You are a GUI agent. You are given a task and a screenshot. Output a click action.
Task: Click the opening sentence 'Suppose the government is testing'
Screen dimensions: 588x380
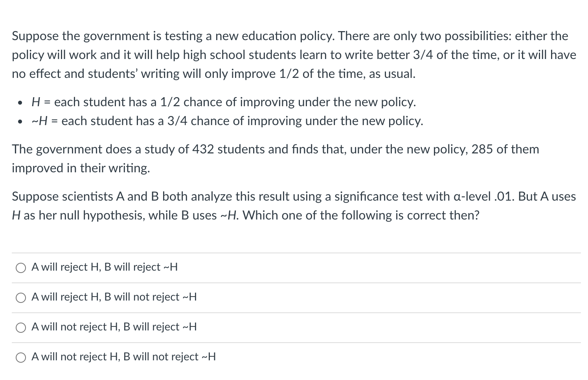[x=107, y=36]
